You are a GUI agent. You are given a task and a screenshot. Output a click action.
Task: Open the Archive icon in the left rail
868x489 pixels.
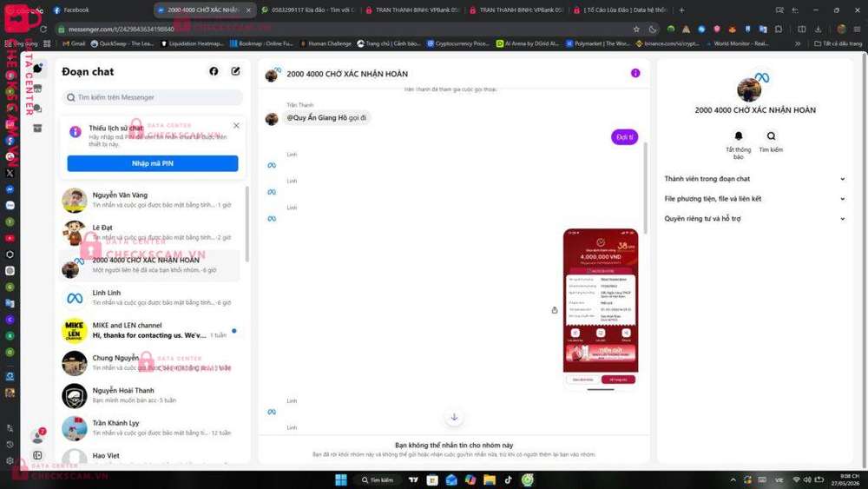pyautogui.click(x=37, y=129)
